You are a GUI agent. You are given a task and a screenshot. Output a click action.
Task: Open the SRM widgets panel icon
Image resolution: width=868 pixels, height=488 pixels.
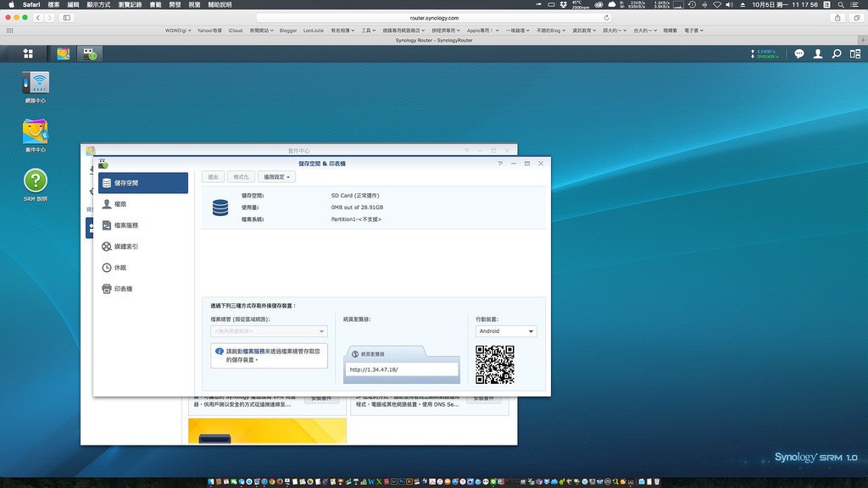click(855, 53)
